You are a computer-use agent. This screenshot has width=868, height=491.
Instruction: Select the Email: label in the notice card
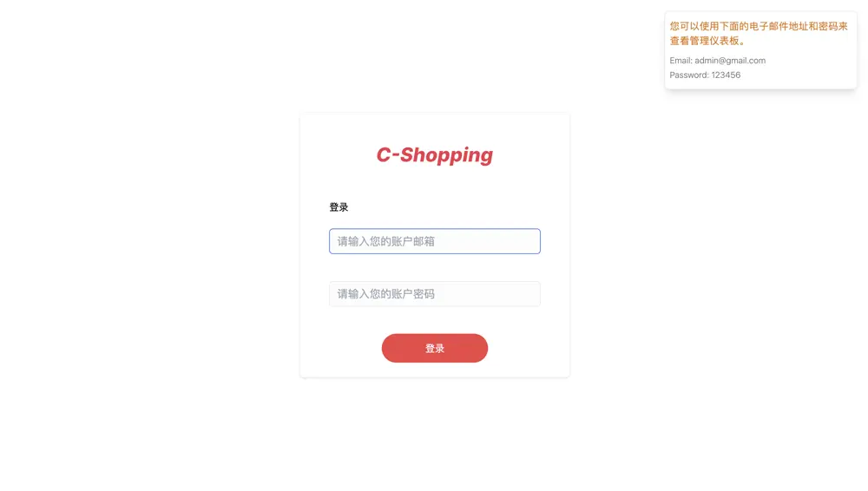(681, 61)
